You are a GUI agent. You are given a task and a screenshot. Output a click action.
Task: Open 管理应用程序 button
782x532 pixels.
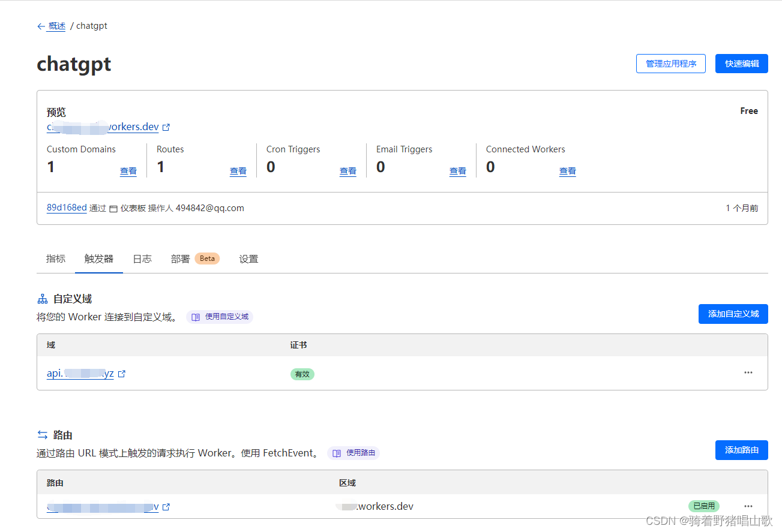tap(671, 64)
